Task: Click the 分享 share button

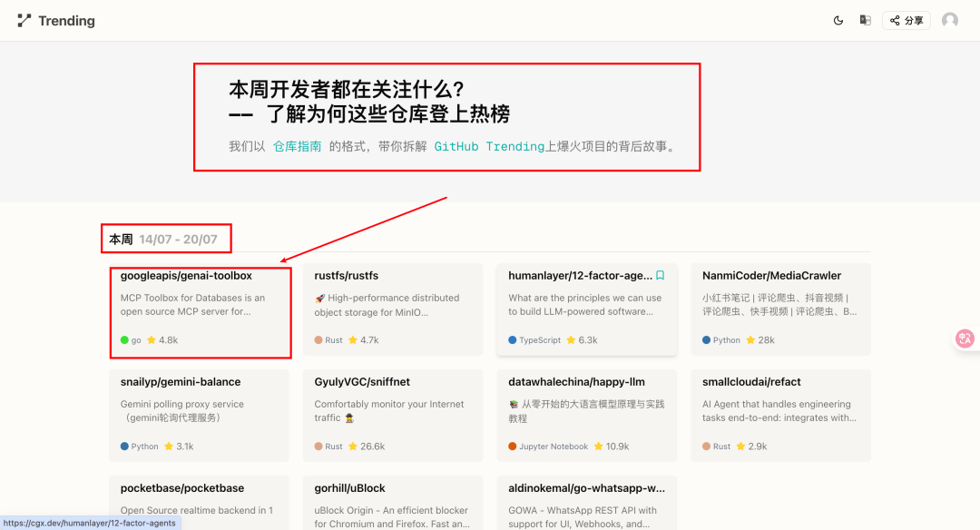Action: tap(906, 21)
